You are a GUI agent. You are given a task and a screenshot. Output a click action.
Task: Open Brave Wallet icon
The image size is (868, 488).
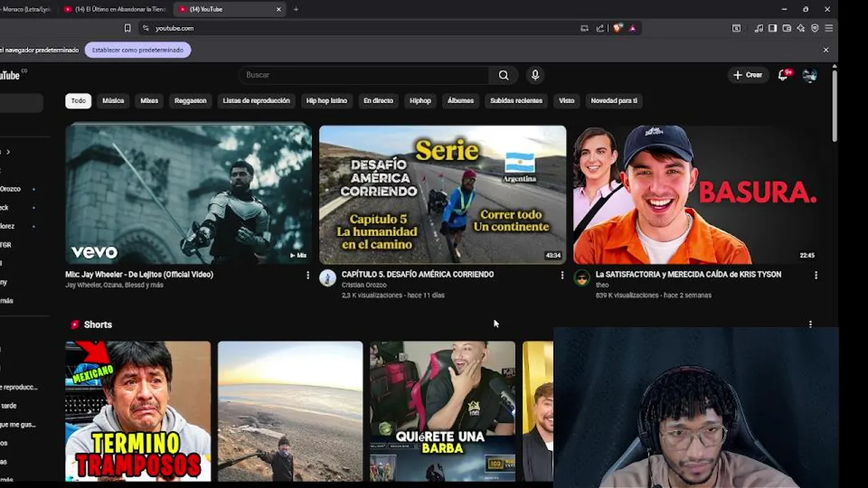click(x=787, y=28)
